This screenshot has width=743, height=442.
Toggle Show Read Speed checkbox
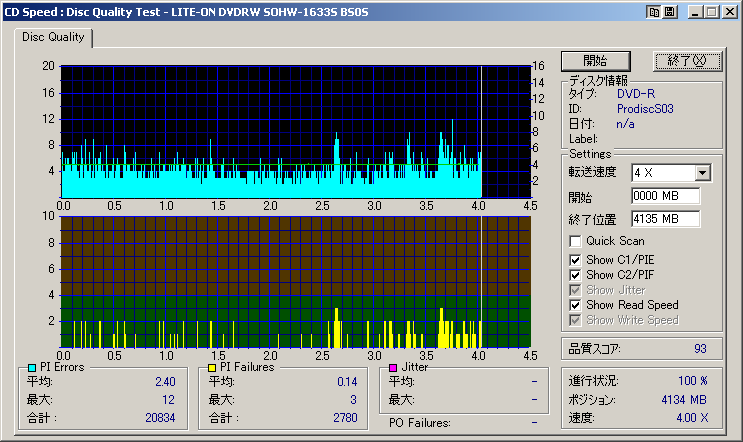tap(575, 305)
